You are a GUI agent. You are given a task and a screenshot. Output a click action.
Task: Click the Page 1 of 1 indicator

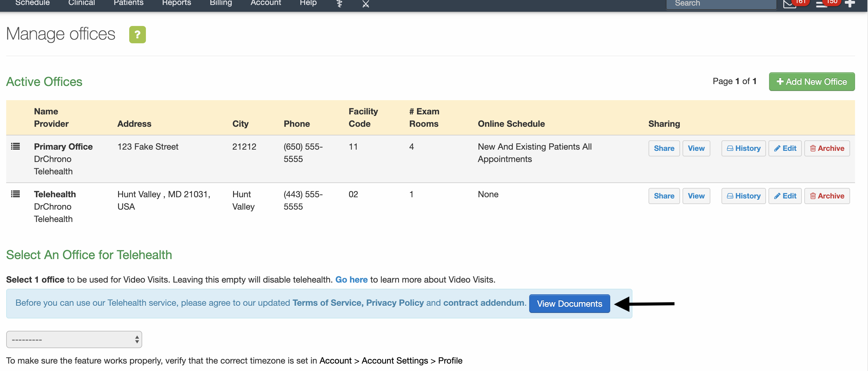pyautogui.click(x=734, y=81)
